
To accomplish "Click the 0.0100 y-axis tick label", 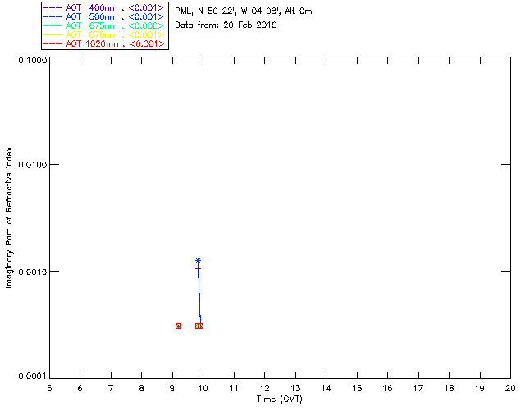I will [32, 165].
